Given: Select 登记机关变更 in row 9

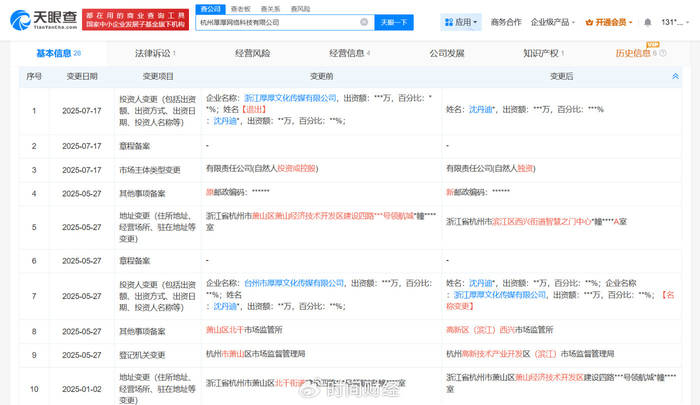Looking at the screenshot, I should click(x=142, y=355).
